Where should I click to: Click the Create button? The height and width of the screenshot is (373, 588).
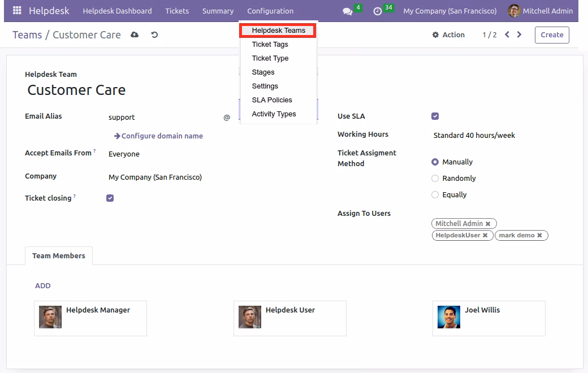coord(552,35)
